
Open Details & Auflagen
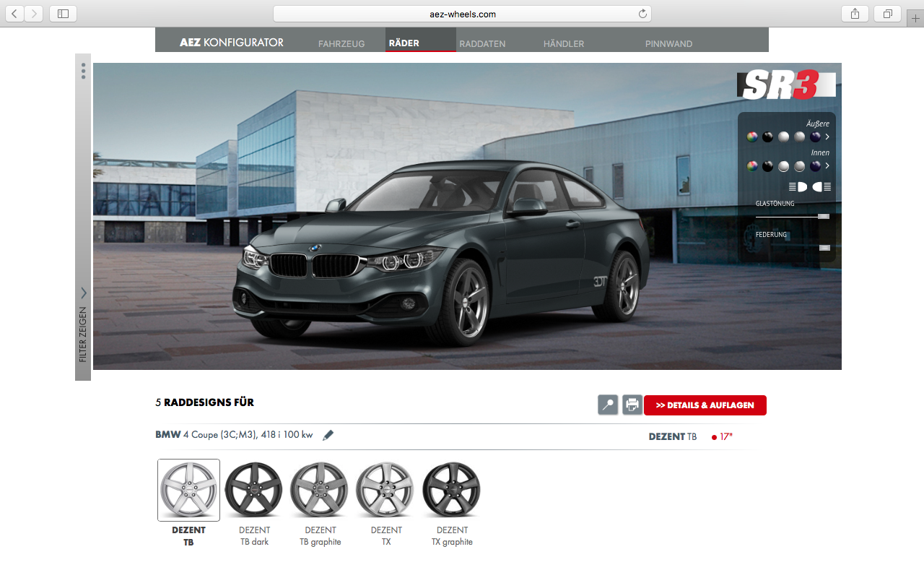click(x=705, y=405)
